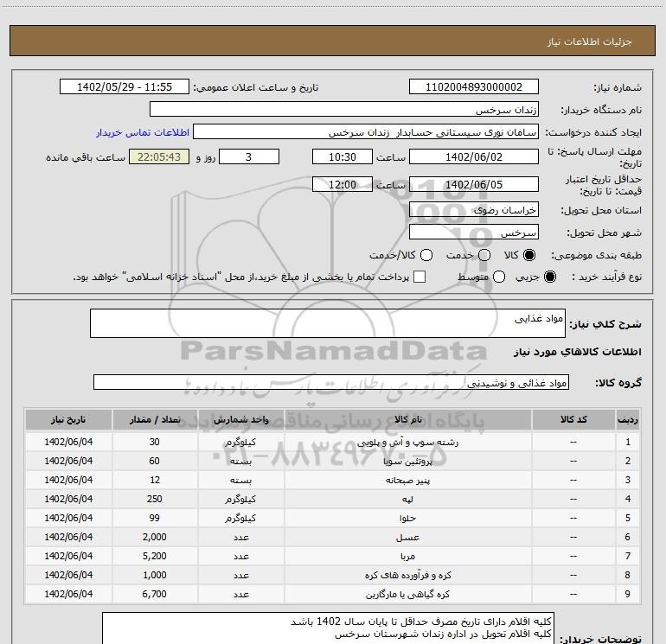The image size is (666, 644).
Task: Select the کالا radio button
Action: click(529, 255)
